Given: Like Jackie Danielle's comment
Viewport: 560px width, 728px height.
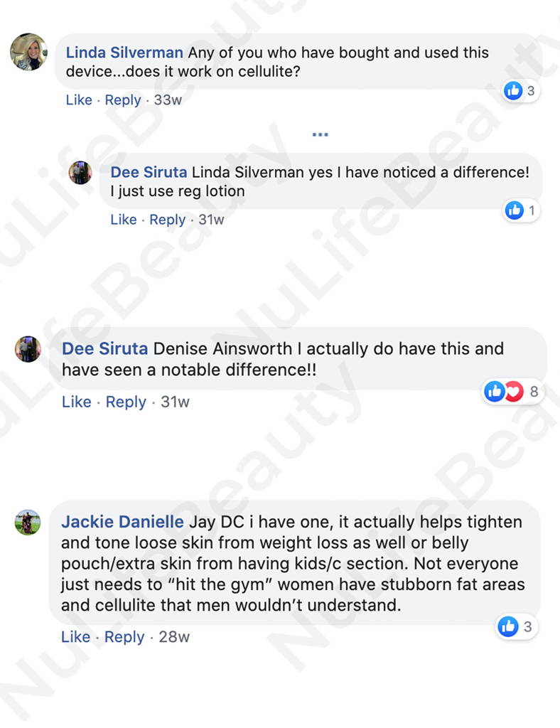Looking at the screenshot, I should [75, 636].
